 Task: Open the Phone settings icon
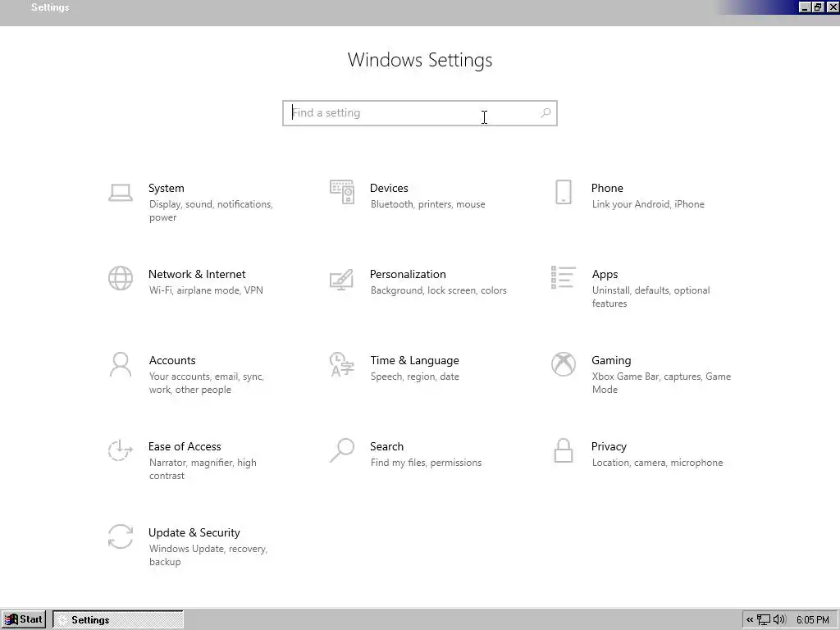[x=564, y=192]
